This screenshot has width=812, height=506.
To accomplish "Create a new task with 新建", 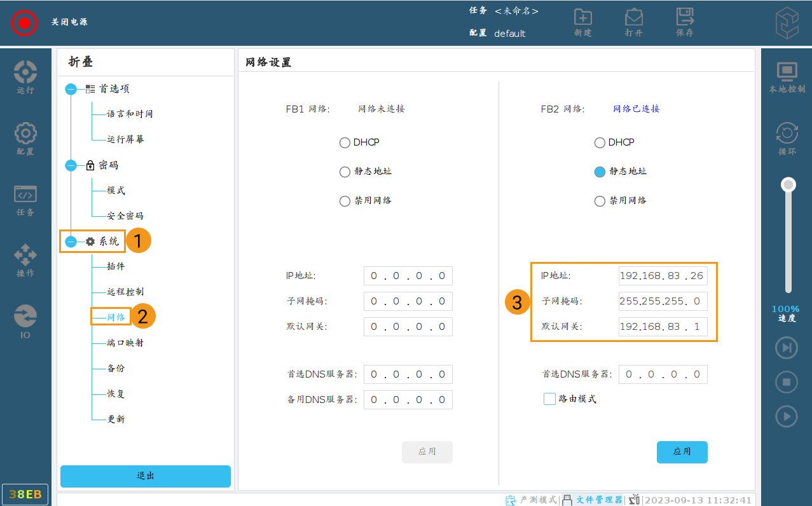I will click(582, 21).
